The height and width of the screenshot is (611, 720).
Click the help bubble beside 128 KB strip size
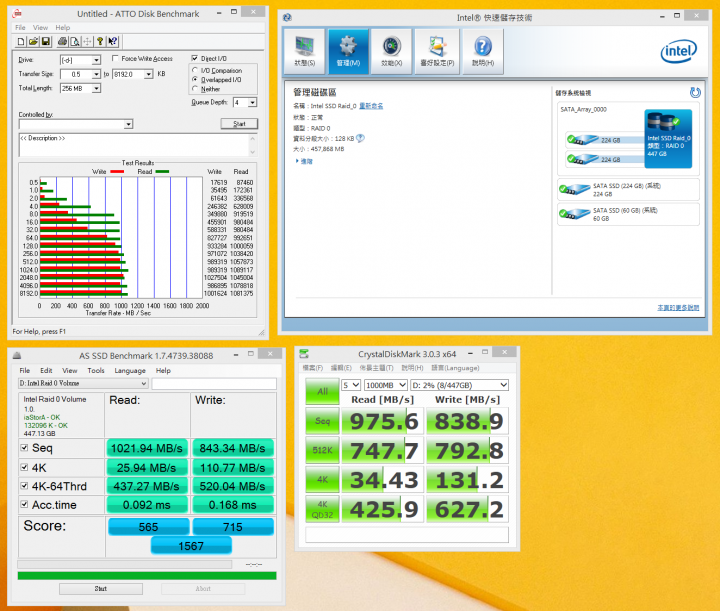360,138
